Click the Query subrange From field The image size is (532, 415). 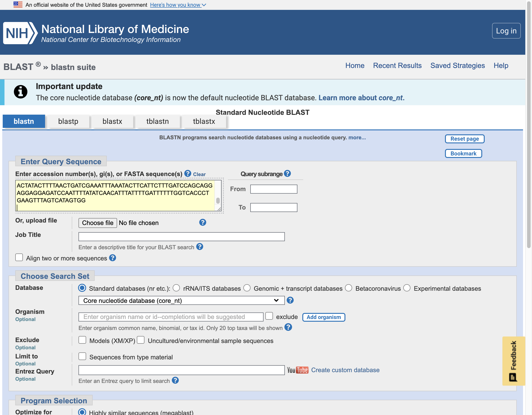pyautogui.click(x=274, y=189)
